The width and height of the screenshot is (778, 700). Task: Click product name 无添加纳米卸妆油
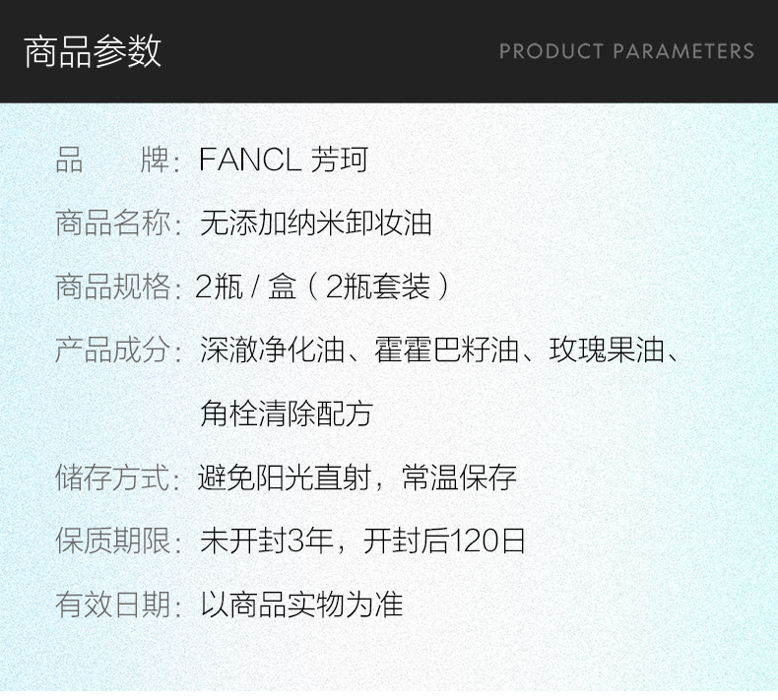(315, 223)
